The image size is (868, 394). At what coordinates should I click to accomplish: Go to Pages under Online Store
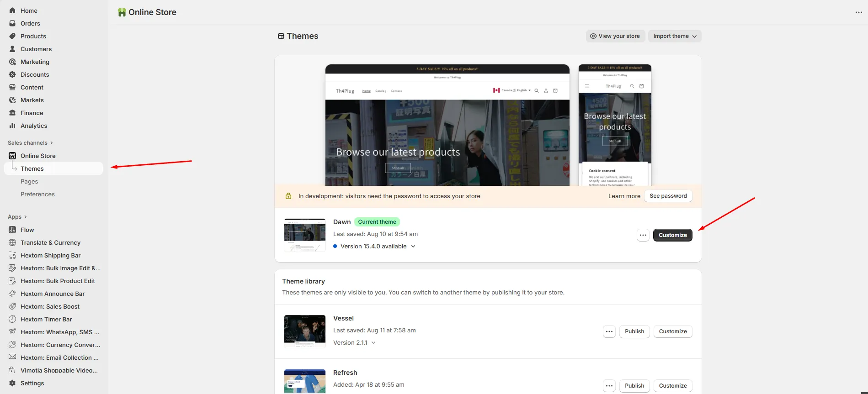(x=29, y=181)
